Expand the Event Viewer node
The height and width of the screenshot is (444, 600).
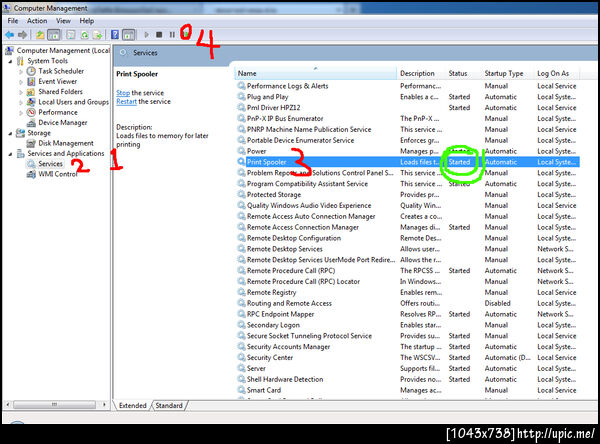21,82
